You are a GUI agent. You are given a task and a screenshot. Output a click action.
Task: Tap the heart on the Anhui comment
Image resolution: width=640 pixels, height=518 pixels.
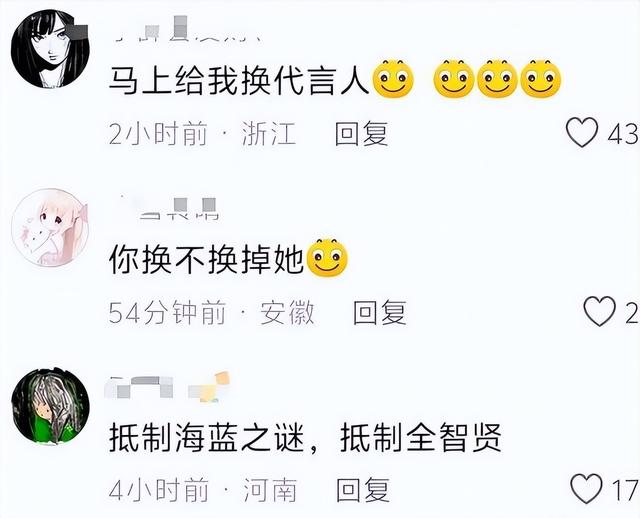pyautogui.click(x=600, y=311)
